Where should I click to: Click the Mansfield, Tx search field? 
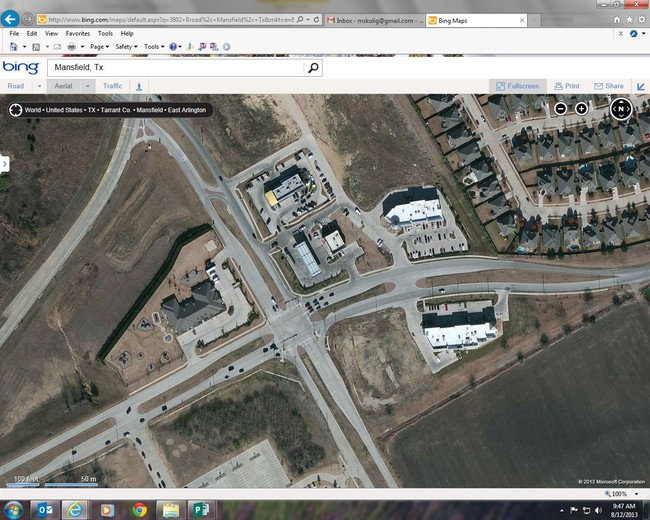tap(175, 68)
